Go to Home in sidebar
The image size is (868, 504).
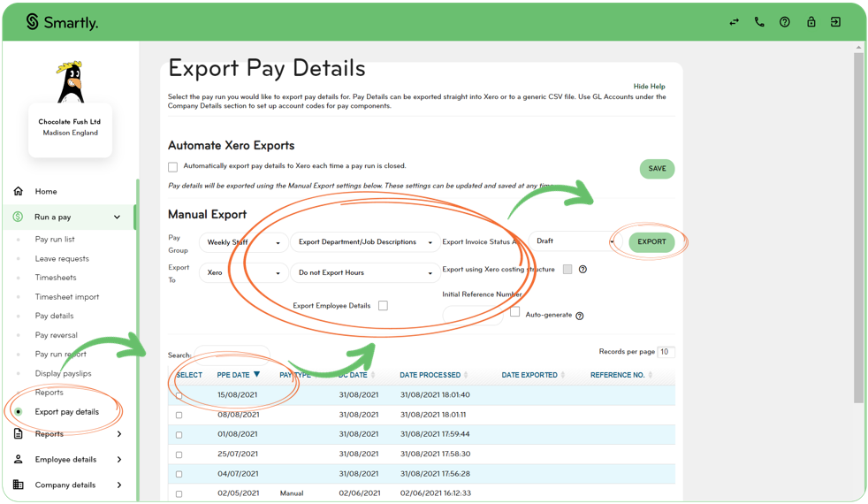coord(46,191)
